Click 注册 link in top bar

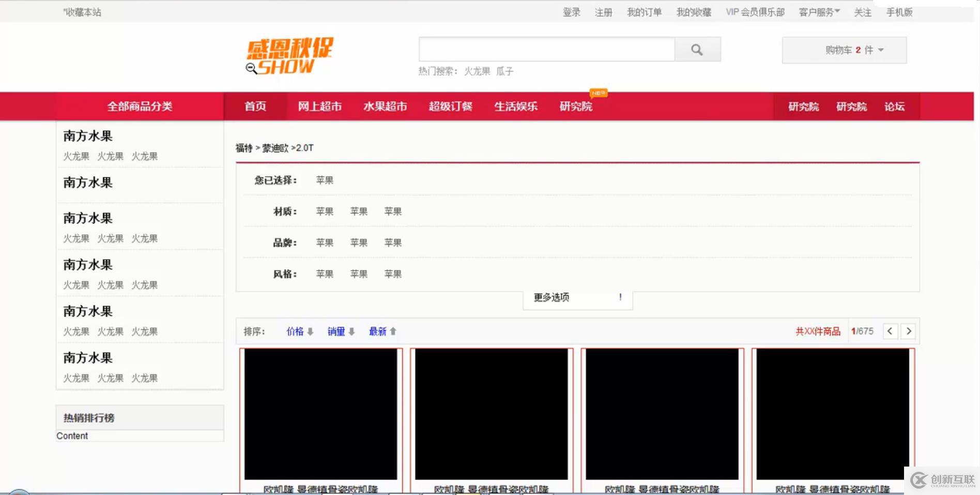pos(603,12)
